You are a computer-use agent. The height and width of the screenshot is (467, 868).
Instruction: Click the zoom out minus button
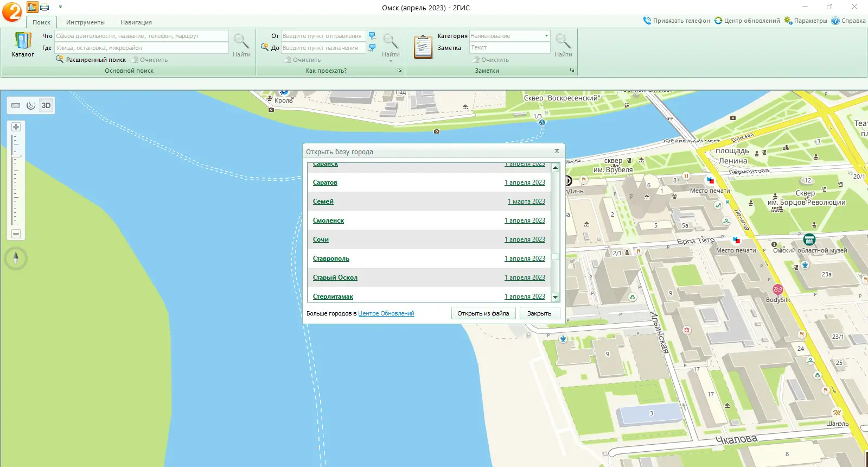click(16, 233)
